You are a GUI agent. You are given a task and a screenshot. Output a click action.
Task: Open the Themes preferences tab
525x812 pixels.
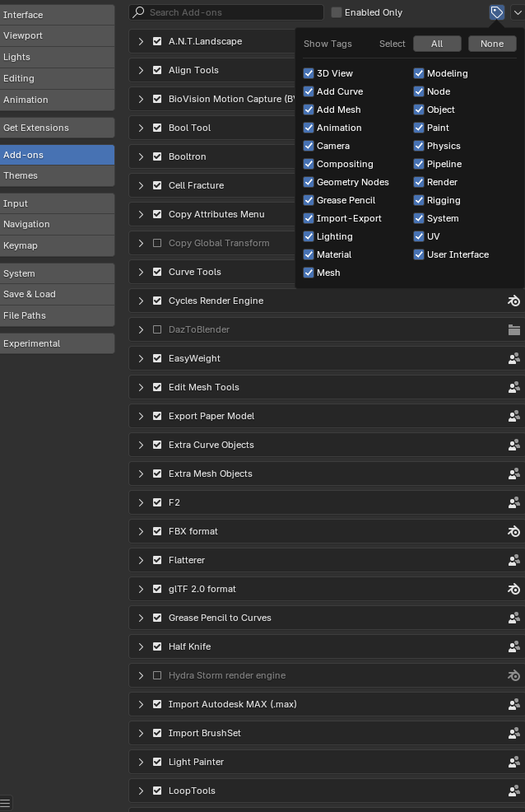pos(57,176)
